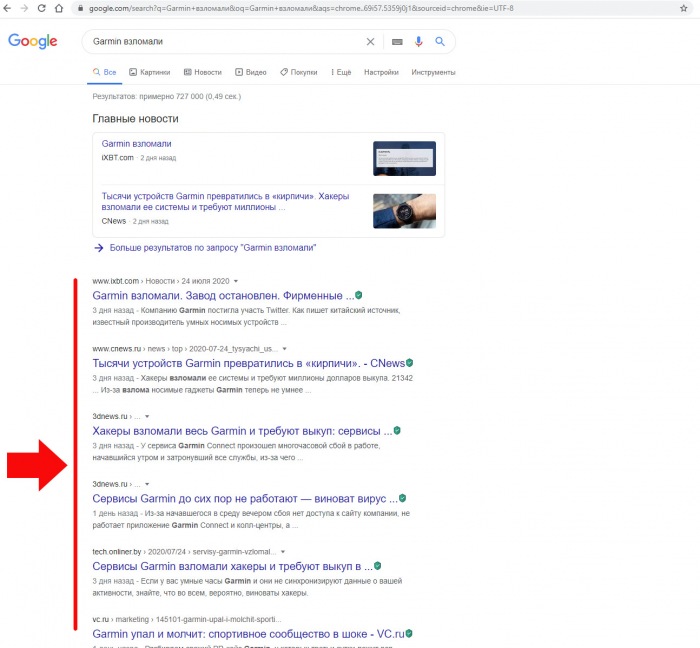This screenshot has width=700, height=648.
Task: Open Google logo homepage
Action: coord(33,41)
